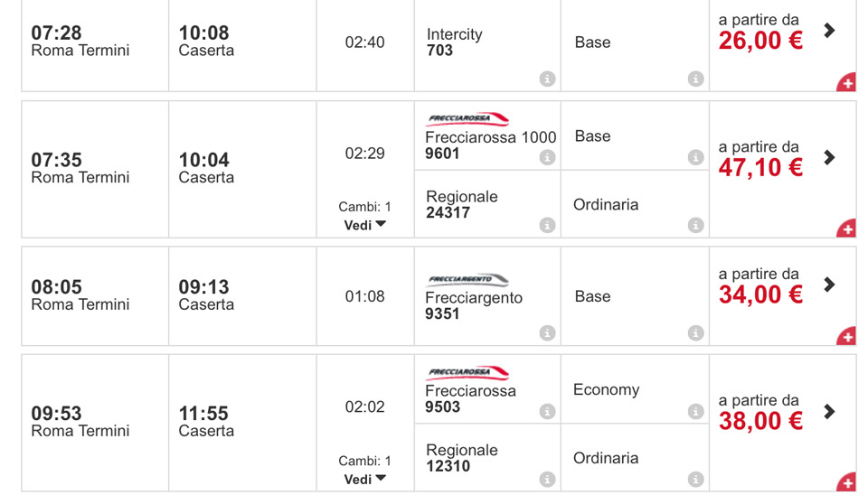This screenshot has height=495, width=868.
Task: Open info icon for Frecciargento 9351
Action: click(547, 333)
